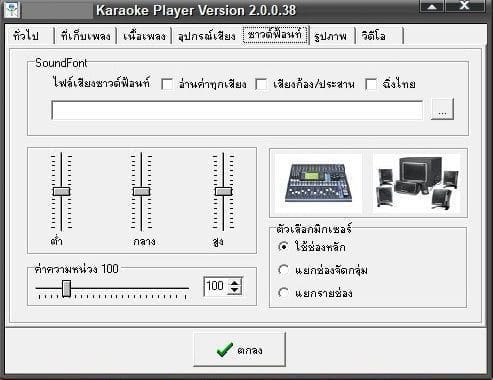Select the ซาวด์ฟ้อนท์ tab

[x=275, y=34]
